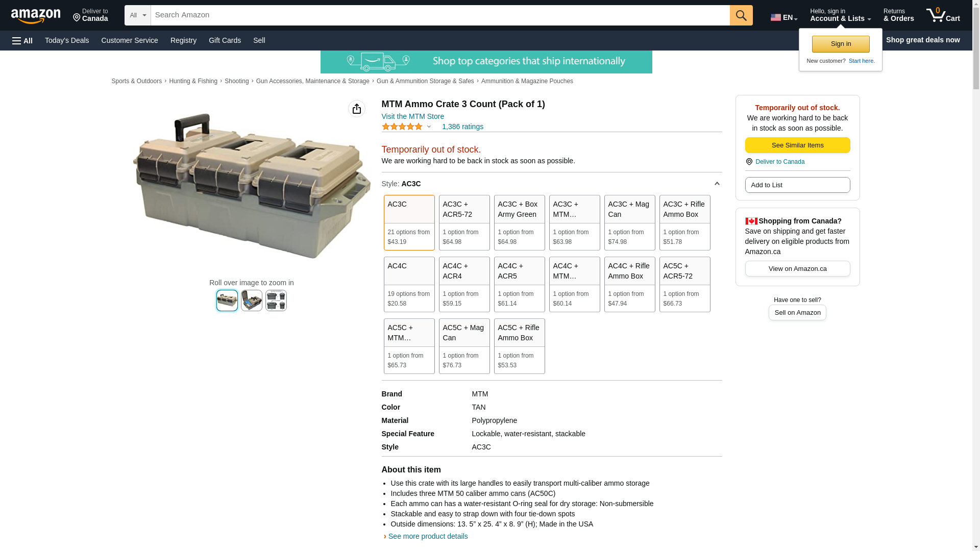980x551 pixels.
Task: Click into the Search Amazon field
Action: (x=439, y=15)
